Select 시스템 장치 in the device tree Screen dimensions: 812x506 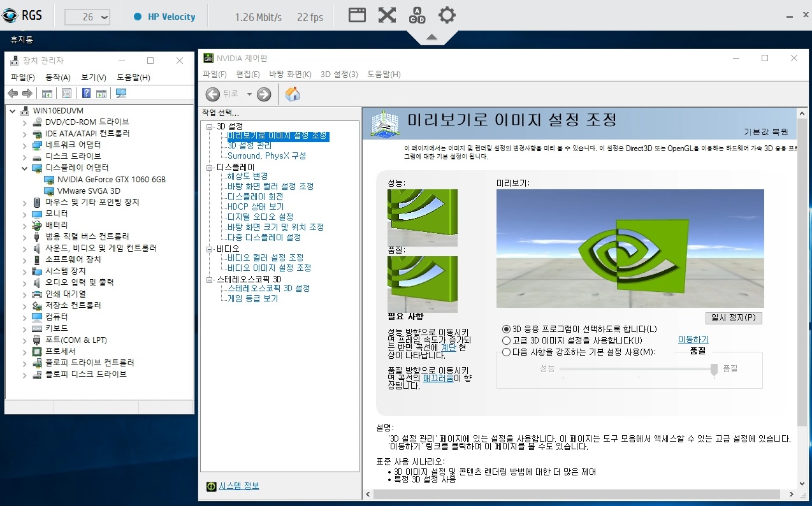click(65, 271)
